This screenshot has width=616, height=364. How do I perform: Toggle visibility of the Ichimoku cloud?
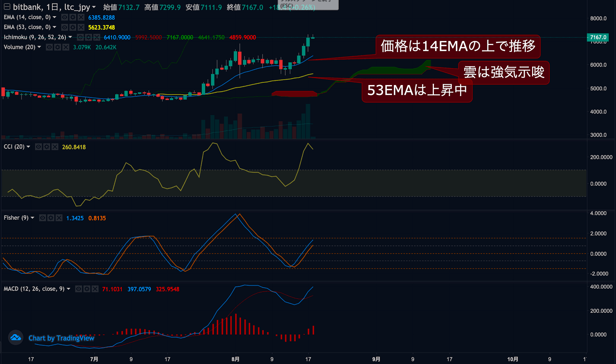coord(80,37)
